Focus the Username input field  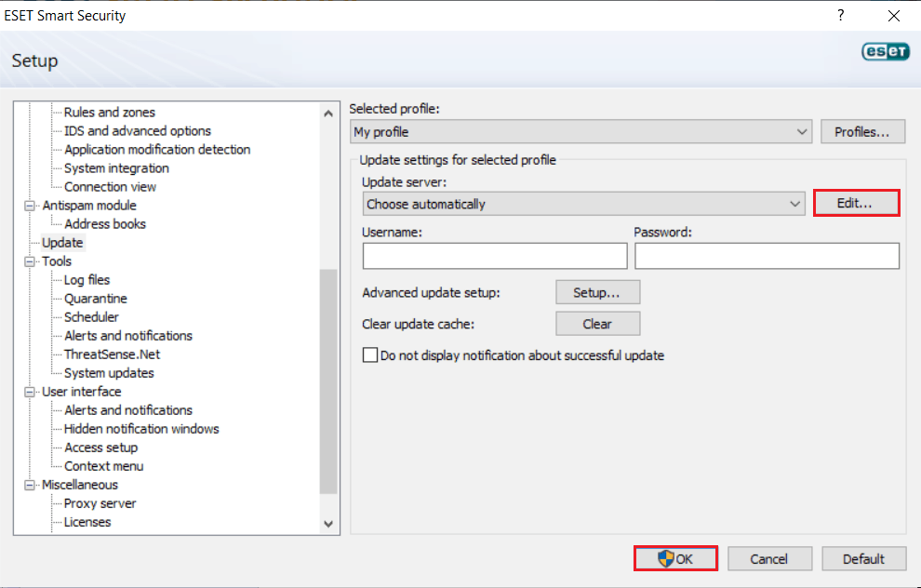point(495,256)
